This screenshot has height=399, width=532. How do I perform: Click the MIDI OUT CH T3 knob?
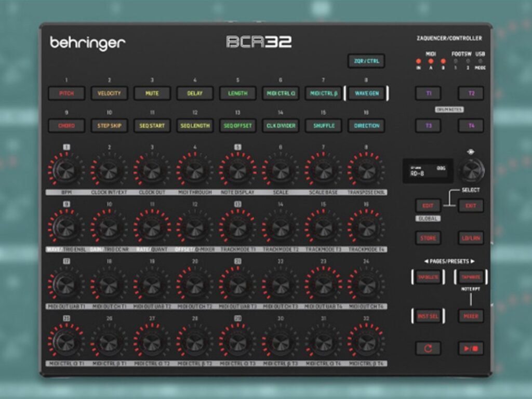click(280, 284)
